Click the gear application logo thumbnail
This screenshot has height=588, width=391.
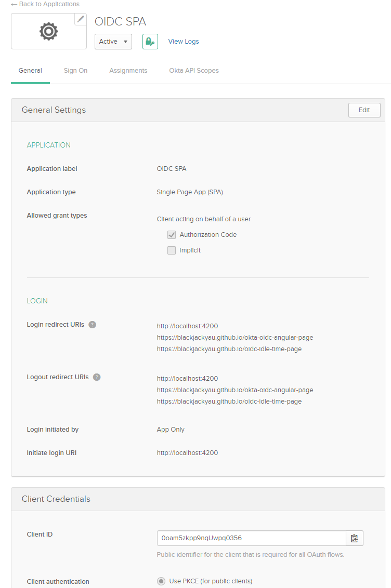click(x=49, y=31)
